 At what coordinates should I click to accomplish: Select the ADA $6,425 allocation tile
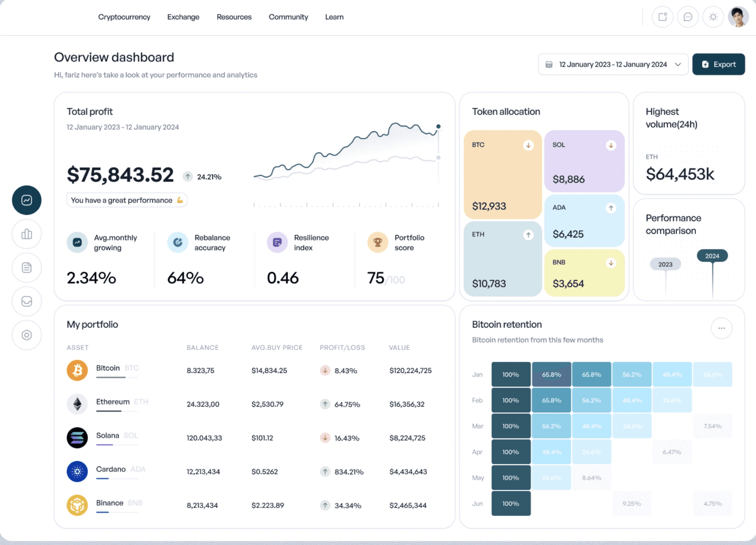click(x=584, y=220)
